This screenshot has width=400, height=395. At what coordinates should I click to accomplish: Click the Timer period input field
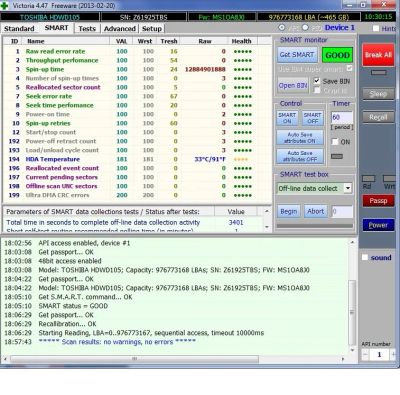click(x=342, y=117)
